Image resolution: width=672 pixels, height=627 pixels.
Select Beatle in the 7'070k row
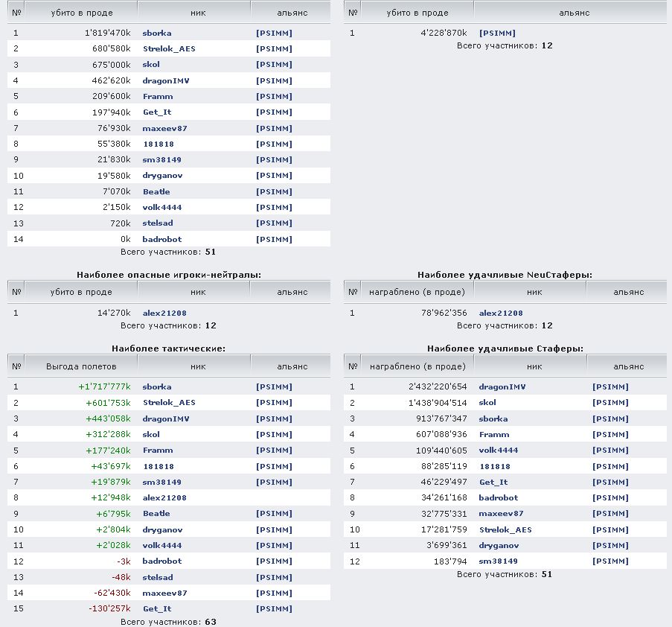(156, 192)
